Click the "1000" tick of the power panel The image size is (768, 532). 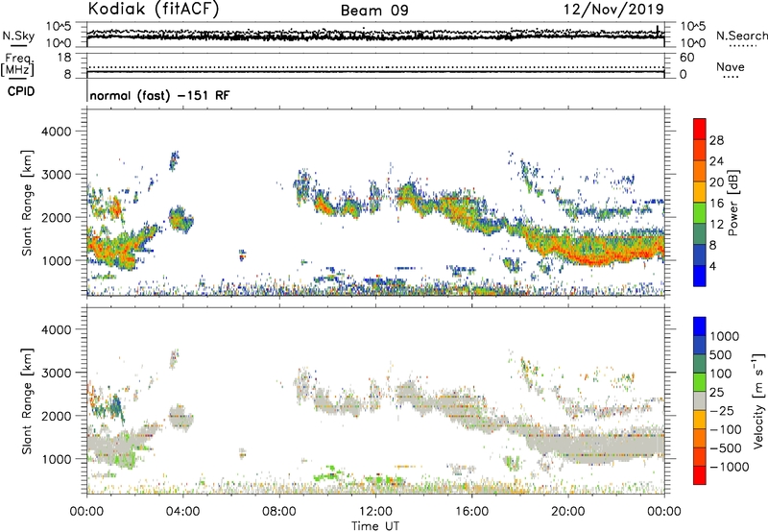(x=56, y=260)
